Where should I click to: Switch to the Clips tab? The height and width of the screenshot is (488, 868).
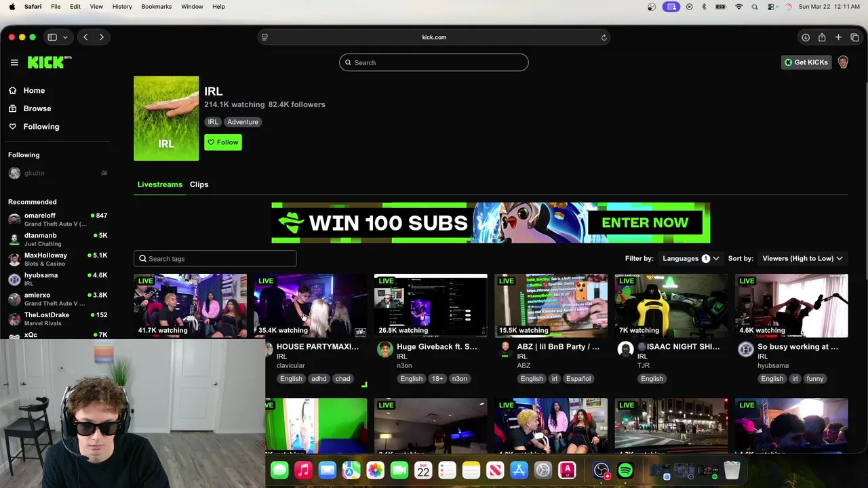199,184
